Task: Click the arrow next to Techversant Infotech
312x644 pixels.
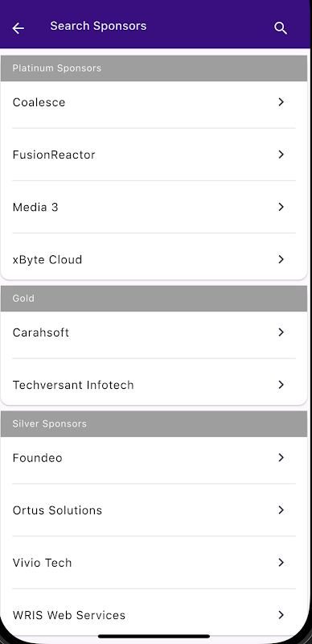Action: tap(281, 385)
